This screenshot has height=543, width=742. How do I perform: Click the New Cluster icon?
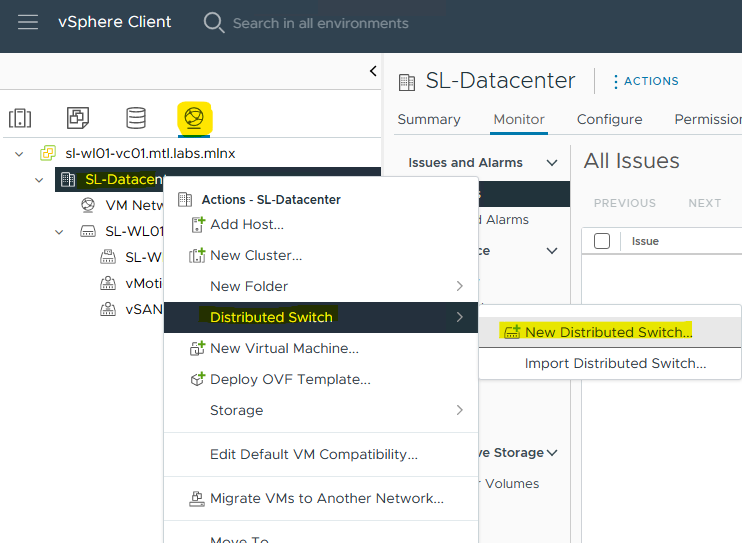197,256
